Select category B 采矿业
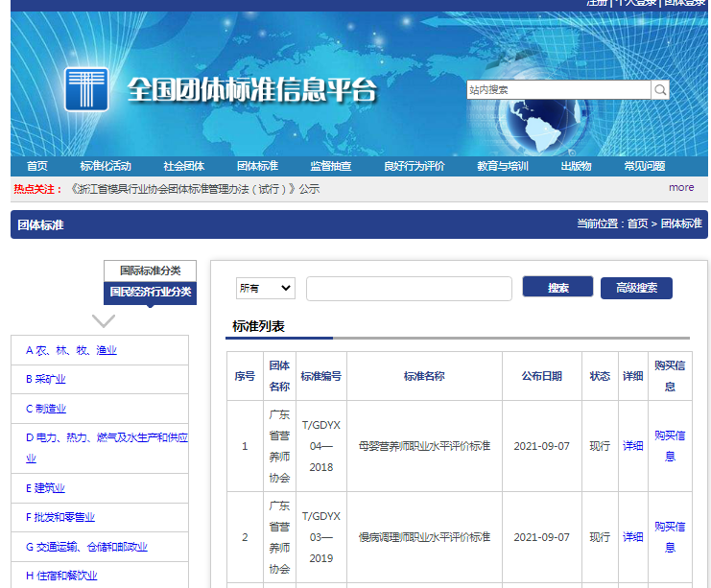 click(46, 379)
